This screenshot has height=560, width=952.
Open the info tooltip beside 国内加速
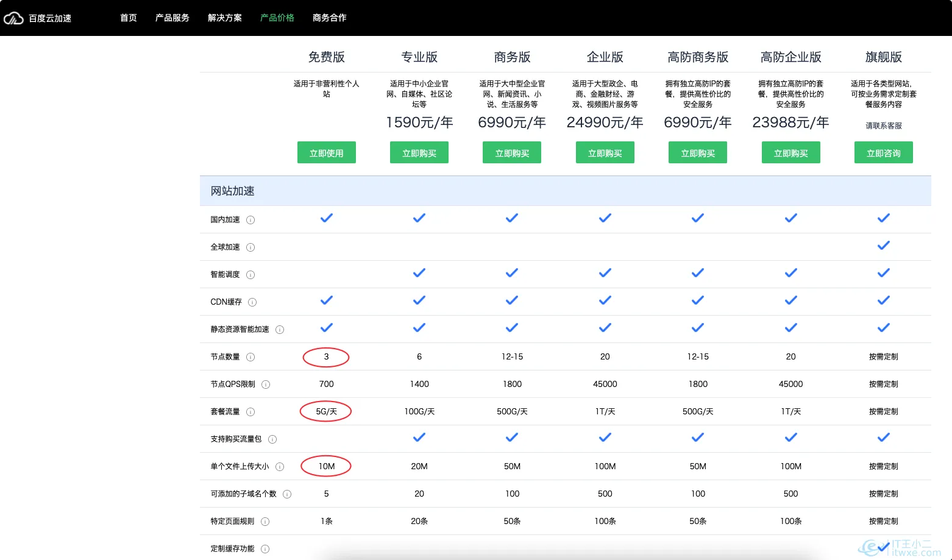coord(250,220)
